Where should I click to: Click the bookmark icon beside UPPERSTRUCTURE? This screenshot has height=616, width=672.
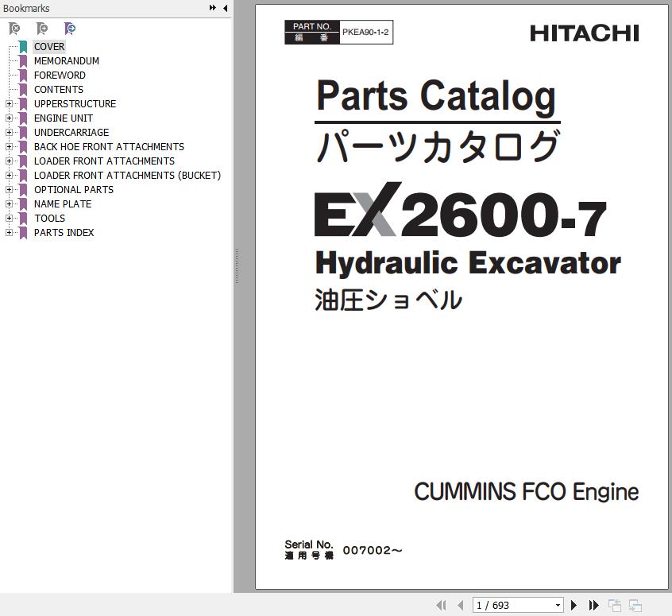[x=23, y=104]
